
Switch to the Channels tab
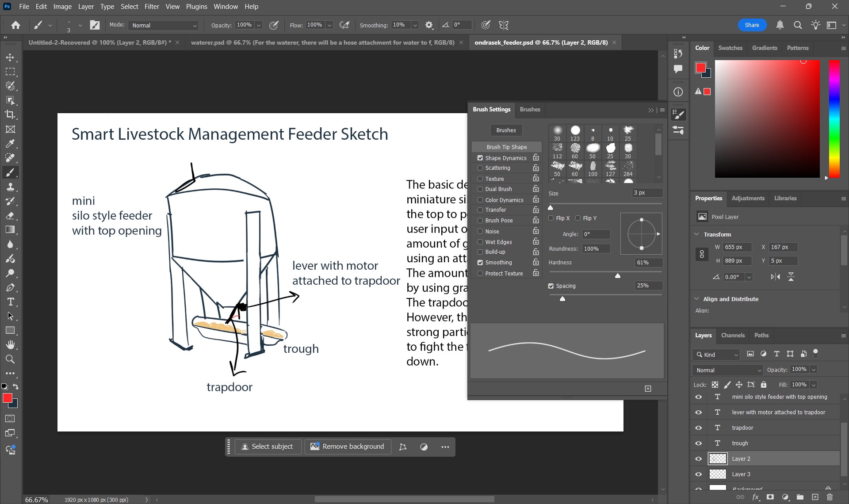click(x=733, y=335)
